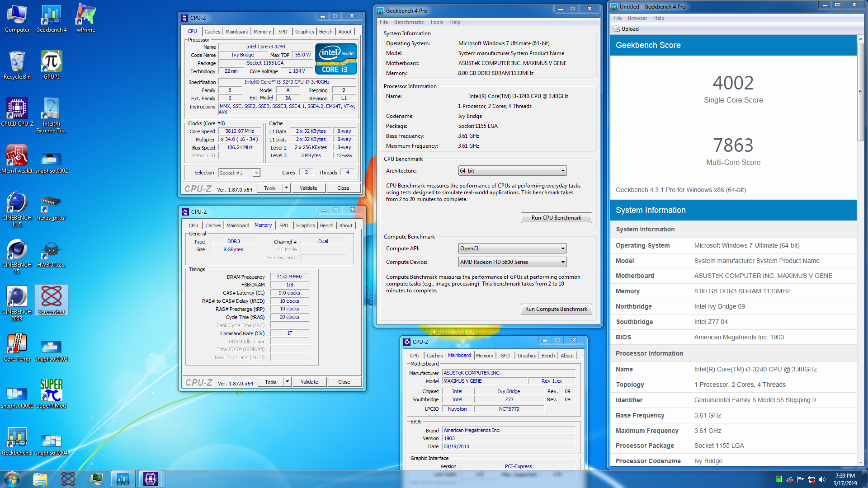The width and height of the screenshot is (868, 488).
Task: Open the Architecture 64-bit dropdown
Action: [x=512, y=171]
